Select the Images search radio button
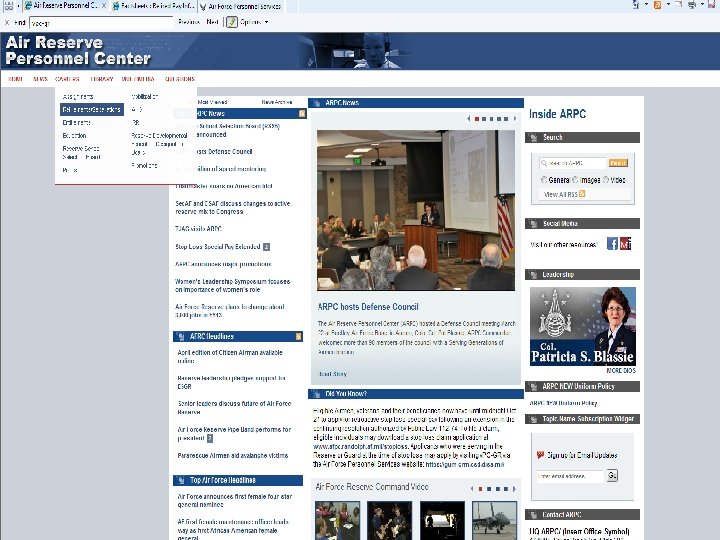The height and width of the screenshot is (540, 720). (x=575, y=180)
